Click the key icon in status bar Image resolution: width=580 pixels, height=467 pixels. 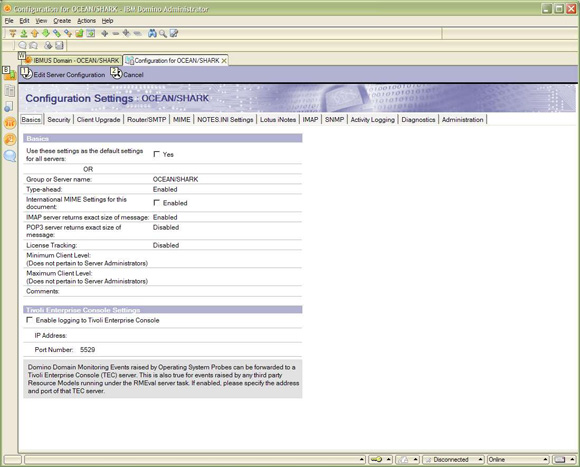[377, 460]
